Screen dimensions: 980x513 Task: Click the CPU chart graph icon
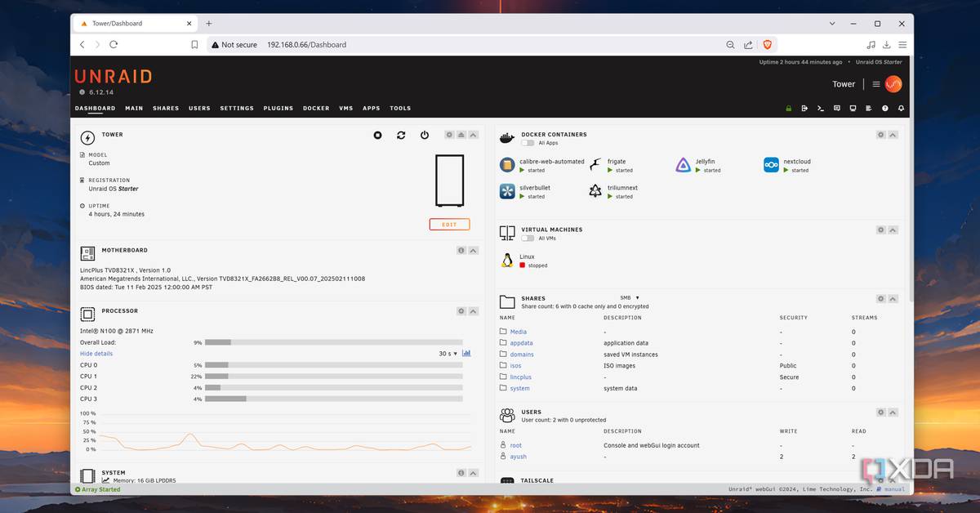tap(466, 354)
